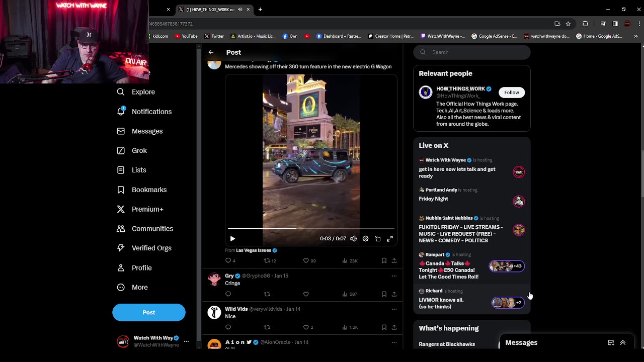The width and height of the screenshot is (644, 362).
Task: Open Bookmarks in the sidebar
Action: (141, 190)
